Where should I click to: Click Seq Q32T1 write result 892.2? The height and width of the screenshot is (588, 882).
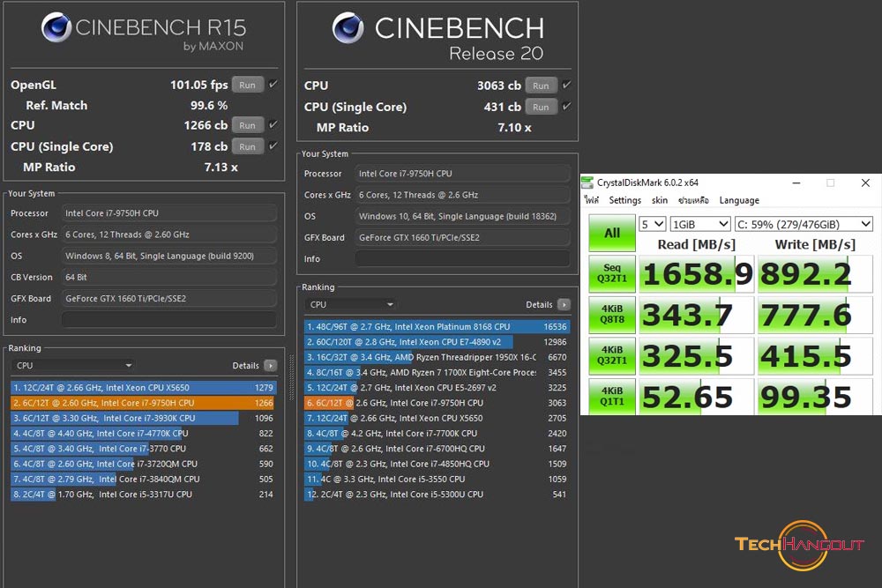815,274
